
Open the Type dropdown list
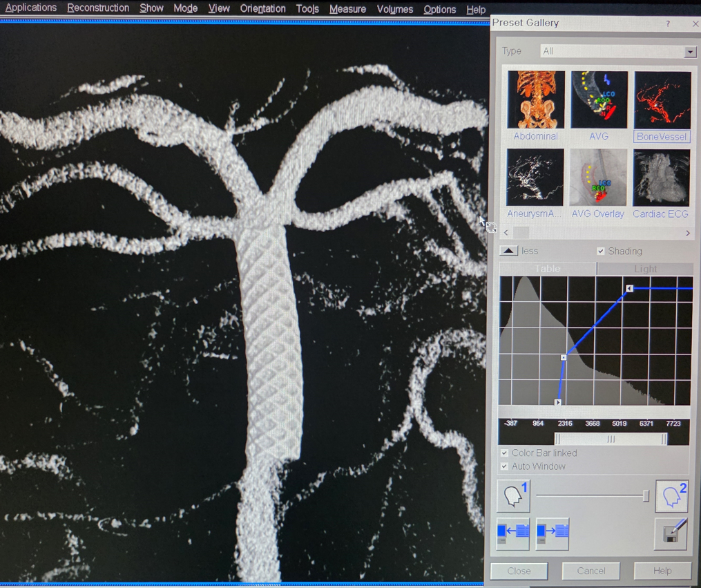(689, 52)
